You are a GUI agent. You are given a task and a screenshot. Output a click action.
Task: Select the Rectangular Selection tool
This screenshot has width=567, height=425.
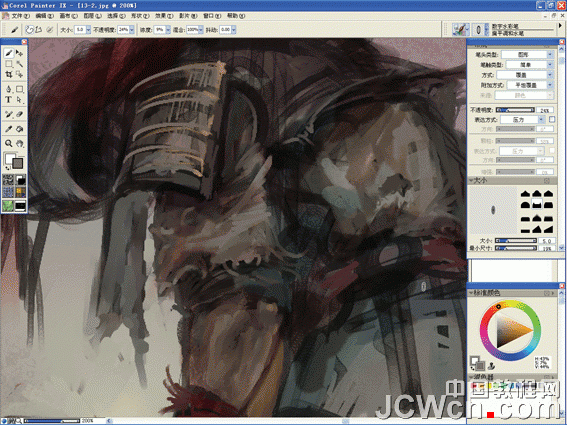coord(9,64)
